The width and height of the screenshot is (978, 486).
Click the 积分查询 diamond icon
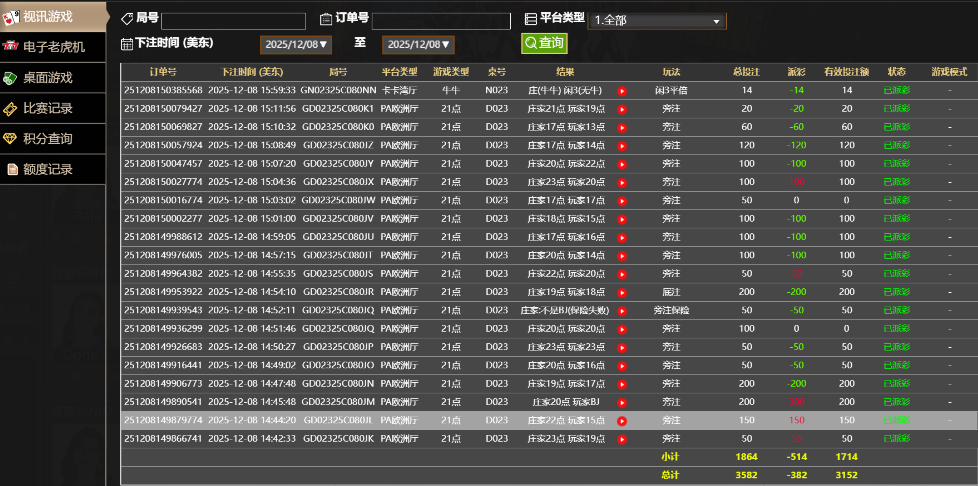pyautogui.click(x=11, y=139)
